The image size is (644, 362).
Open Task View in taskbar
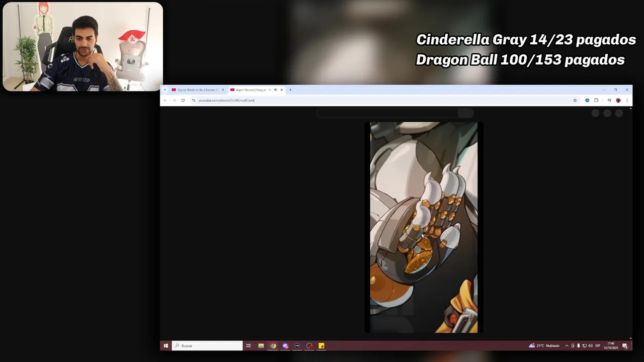249,346
